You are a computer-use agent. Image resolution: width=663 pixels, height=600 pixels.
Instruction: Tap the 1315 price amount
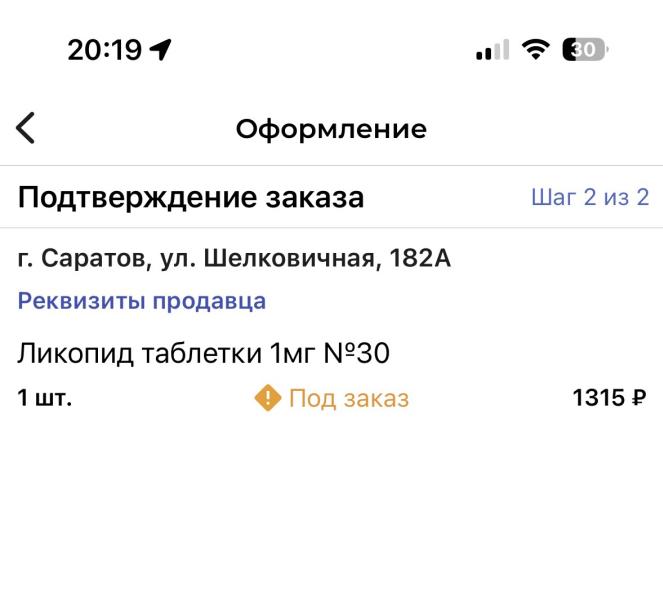[597, 398]
